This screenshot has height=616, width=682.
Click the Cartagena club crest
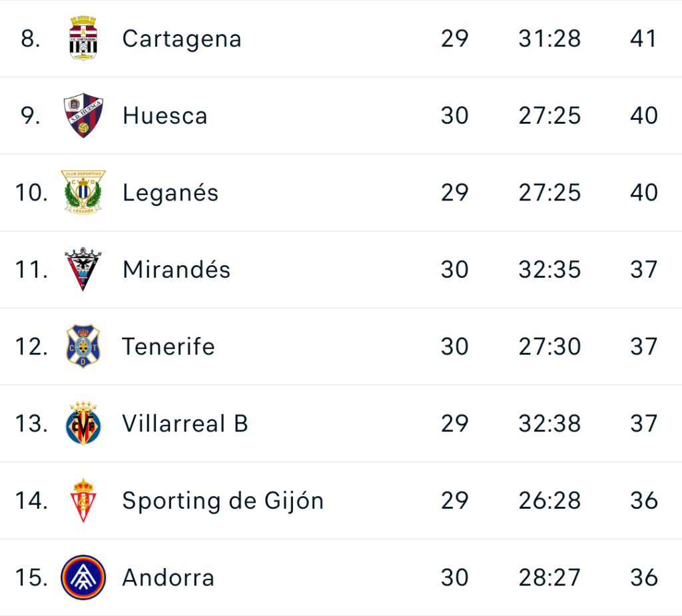click(84, 39)
